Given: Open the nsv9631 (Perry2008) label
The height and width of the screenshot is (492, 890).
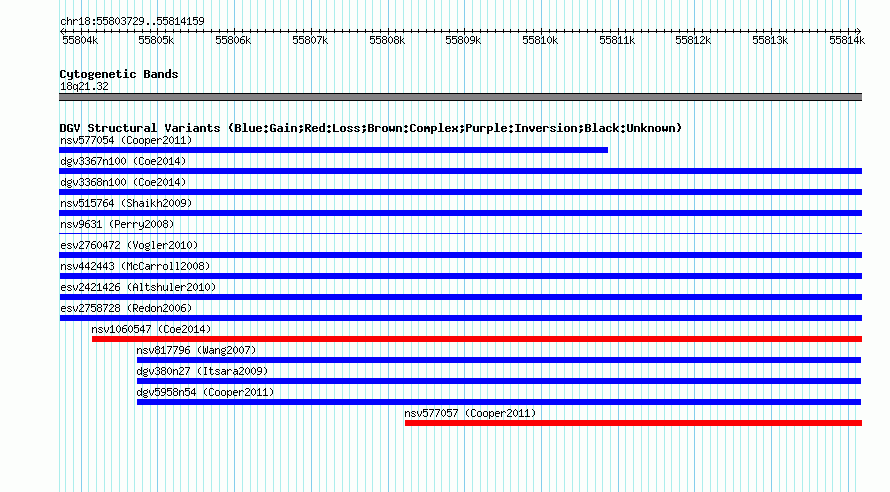Looking at the screenshot, I should pyautogui.click(x=117, y=224).
